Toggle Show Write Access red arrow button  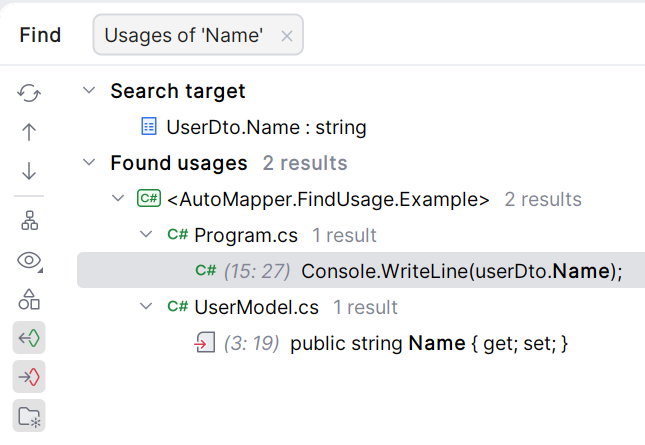29,376
